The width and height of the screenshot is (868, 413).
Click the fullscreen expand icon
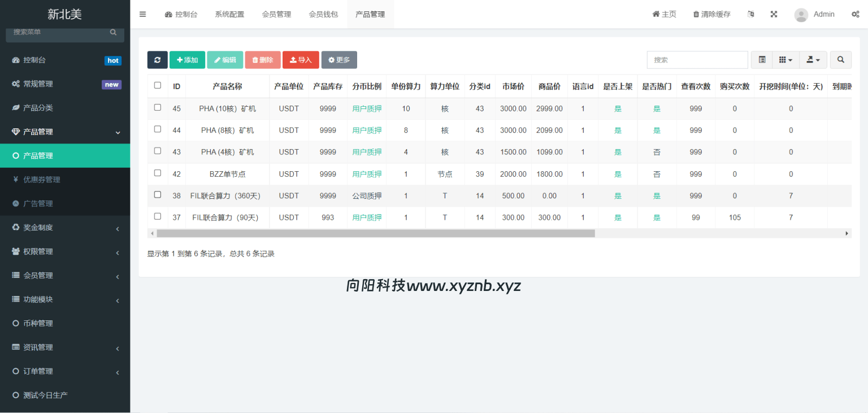click(x=774, y=14)
